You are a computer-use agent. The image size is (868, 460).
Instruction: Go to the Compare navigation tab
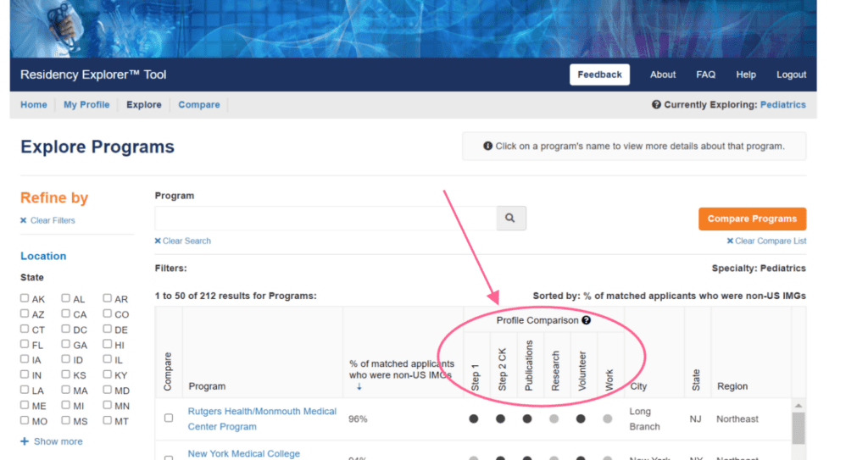[199, 105]
